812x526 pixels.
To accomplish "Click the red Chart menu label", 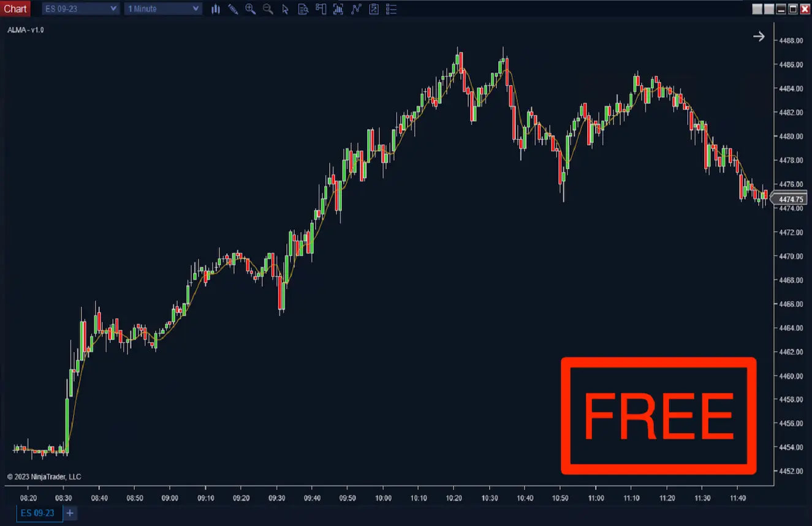I will pyautogui.click(x=15, y=9).
